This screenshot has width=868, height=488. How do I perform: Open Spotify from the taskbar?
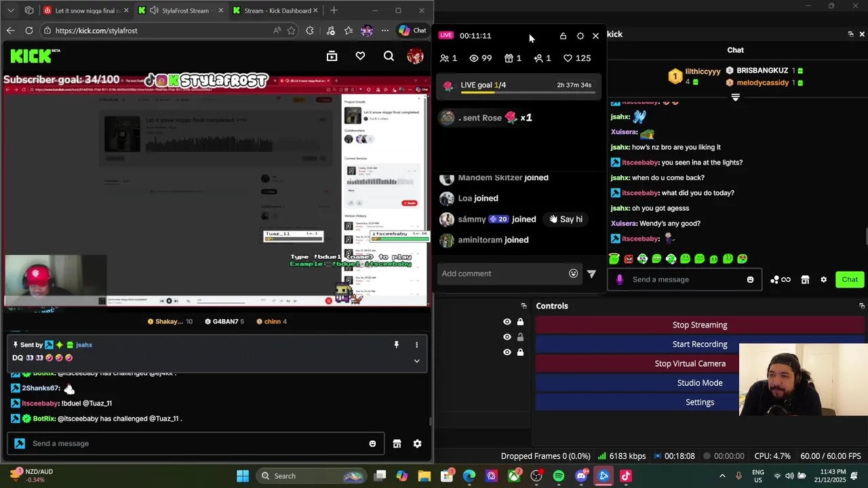(x=559, y=476)
